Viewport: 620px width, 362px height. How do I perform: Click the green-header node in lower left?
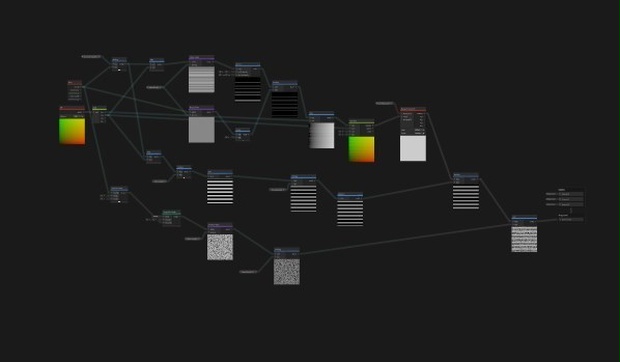(172, 219)
